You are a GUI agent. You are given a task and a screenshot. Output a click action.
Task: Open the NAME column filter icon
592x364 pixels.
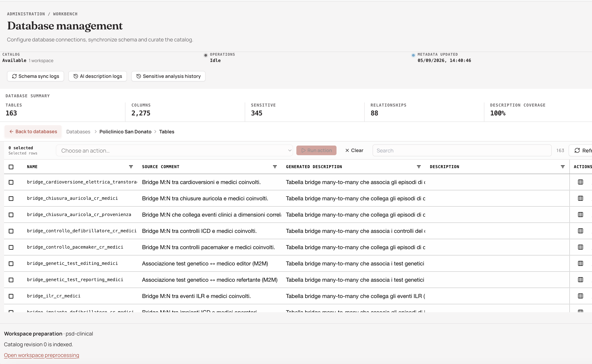131,167
